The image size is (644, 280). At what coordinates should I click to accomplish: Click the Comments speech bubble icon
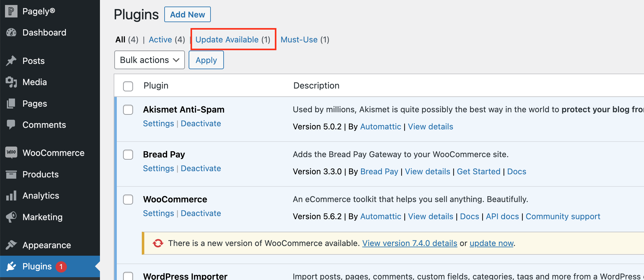tap(11, 125)
